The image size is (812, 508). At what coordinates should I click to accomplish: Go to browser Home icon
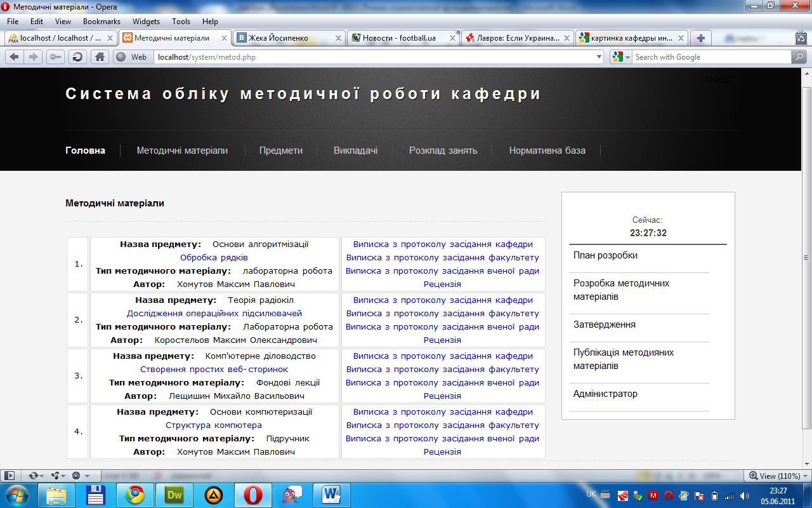pyautogui.click(x=100, y=57)
